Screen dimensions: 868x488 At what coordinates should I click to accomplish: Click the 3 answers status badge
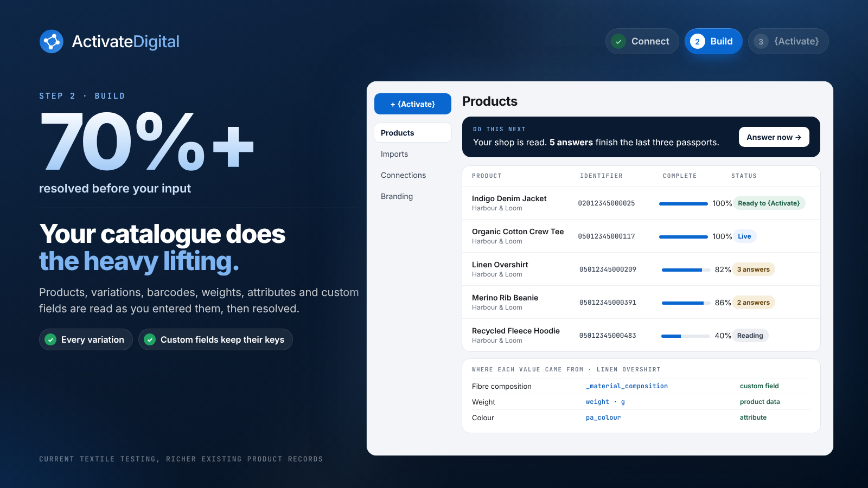[x=754, y=269]
